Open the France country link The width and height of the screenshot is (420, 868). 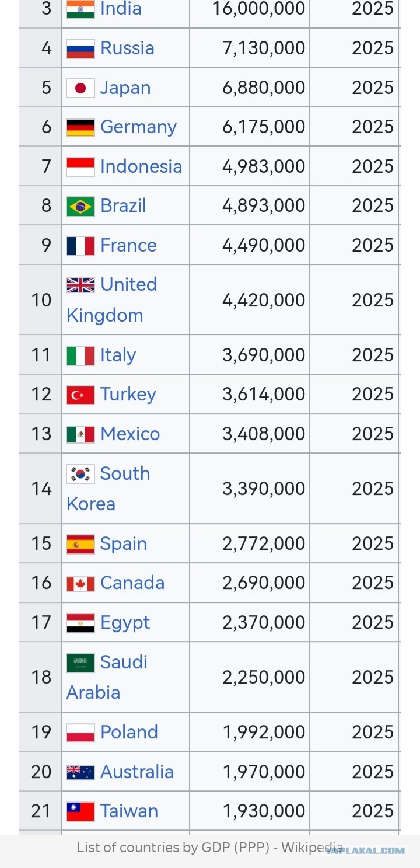pyautogui.click(x=128, y=245)
